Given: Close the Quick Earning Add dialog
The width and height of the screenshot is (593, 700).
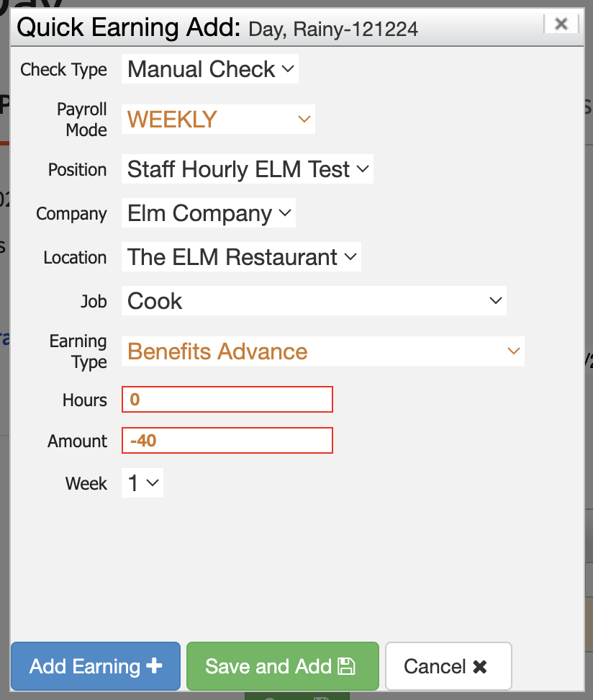Looking at the screenshot, I should pos(561,24).
